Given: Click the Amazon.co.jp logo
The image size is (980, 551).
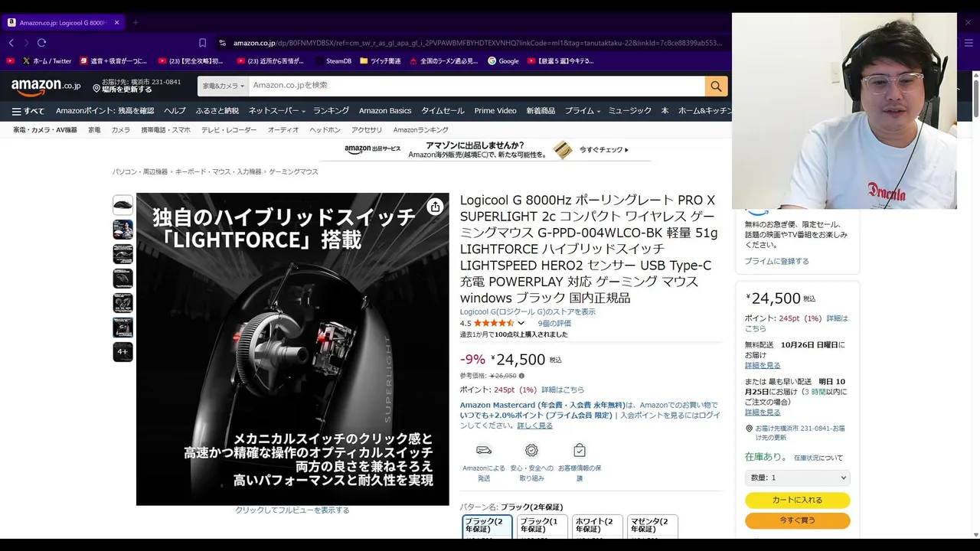Looking at the screenshot, I should point(45,86).
